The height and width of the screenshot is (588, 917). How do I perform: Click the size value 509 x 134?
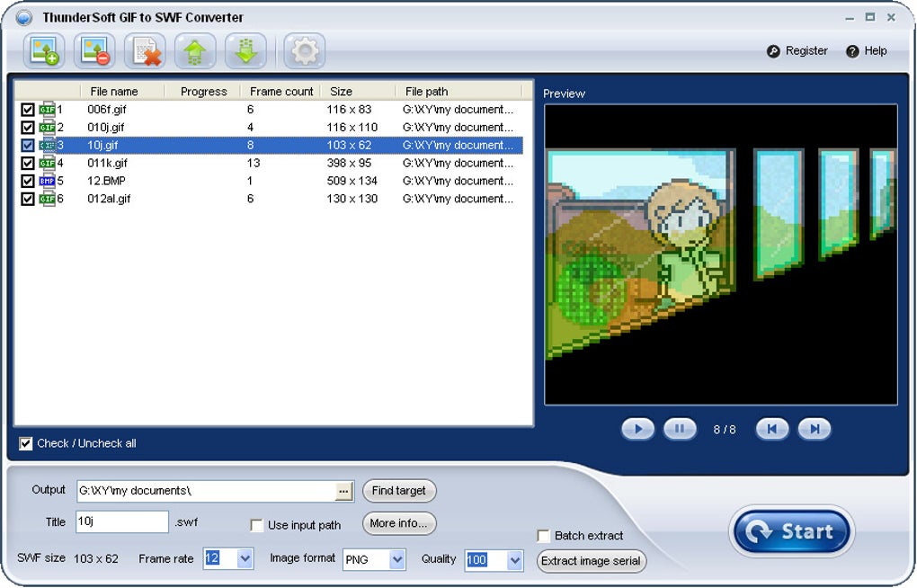(352, 181)
